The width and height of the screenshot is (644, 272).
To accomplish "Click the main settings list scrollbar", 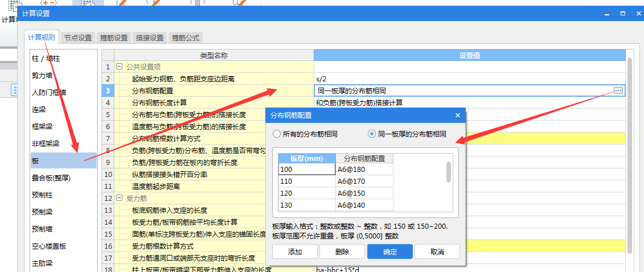I will [630, 155].
